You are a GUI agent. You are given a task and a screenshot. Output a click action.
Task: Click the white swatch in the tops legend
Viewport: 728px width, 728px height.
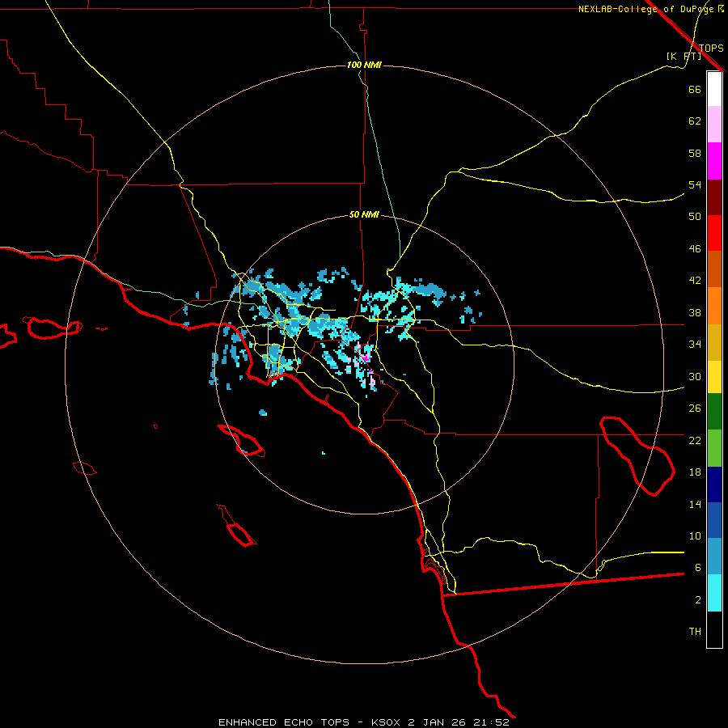(714, 89)
